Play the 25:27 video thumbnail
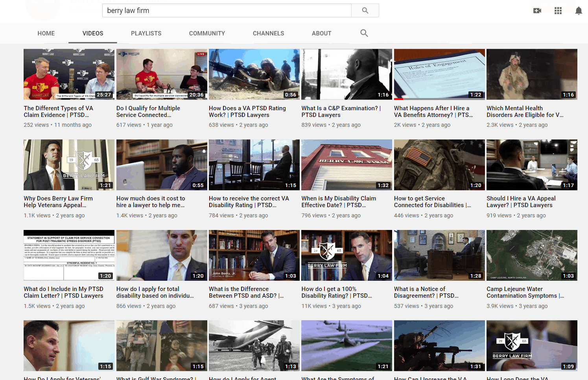 click(x=69, y=74)
